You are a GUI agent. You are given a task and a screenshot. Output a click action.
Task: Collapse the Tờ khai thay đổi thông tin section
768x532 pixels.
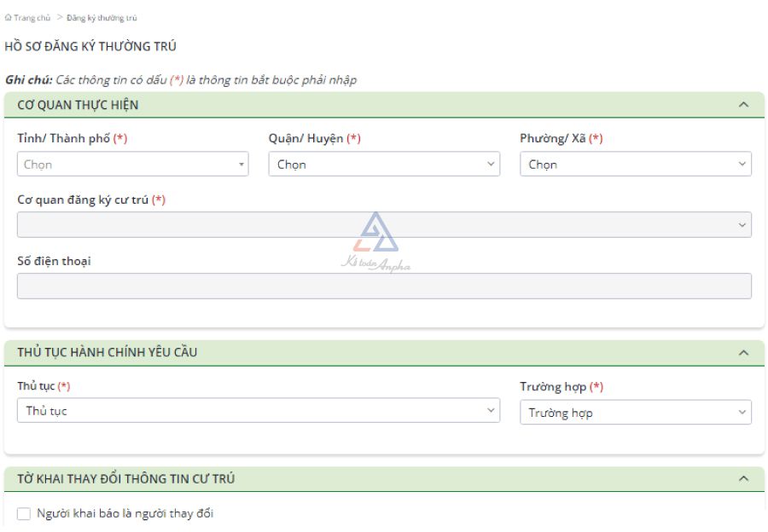pyautogui.click(x=743, y=479)
